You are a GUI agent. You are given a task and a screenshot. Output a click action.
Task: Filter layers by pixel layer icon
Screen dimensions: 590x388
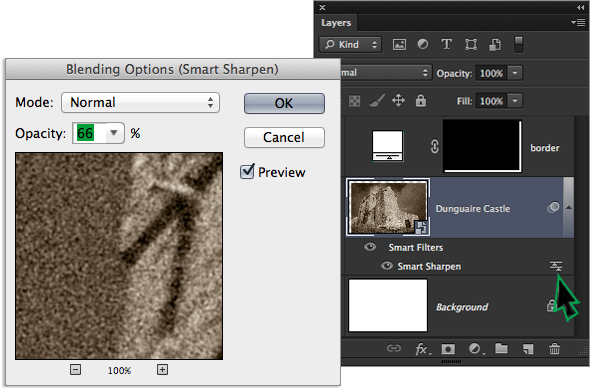399,44
